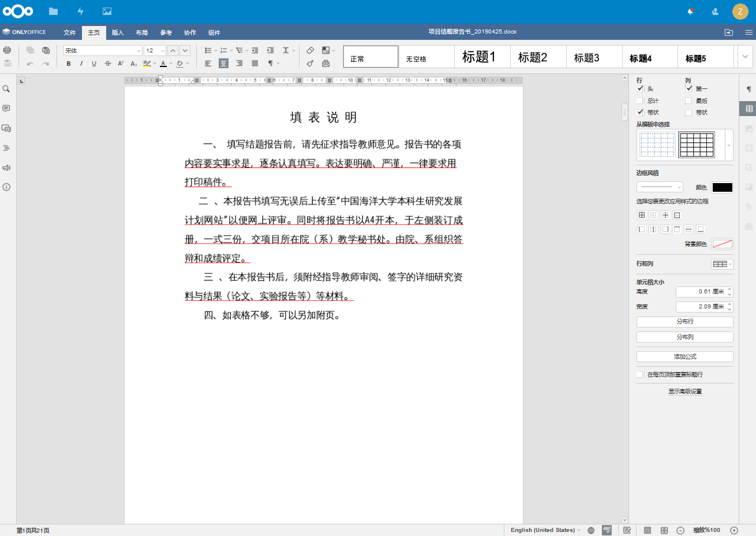
Task: Toggle bold formatting
Action: 69,64
